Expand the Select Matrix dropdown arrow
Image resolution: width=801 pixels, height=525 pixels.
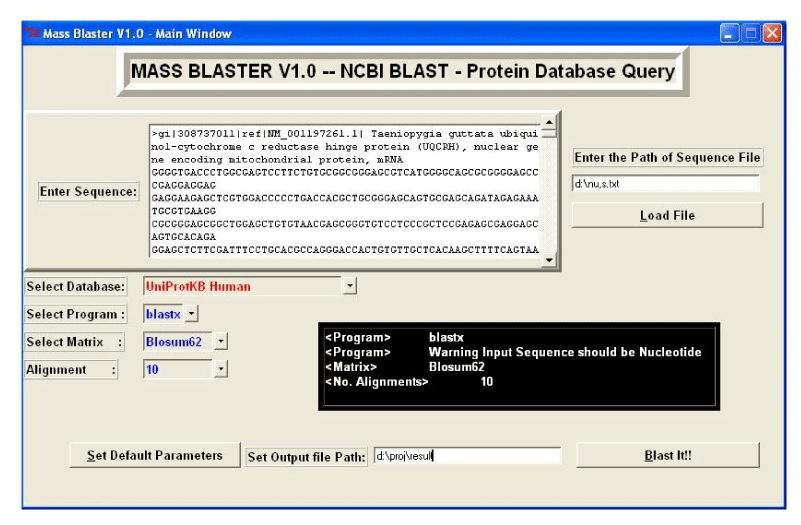[221, 341]
